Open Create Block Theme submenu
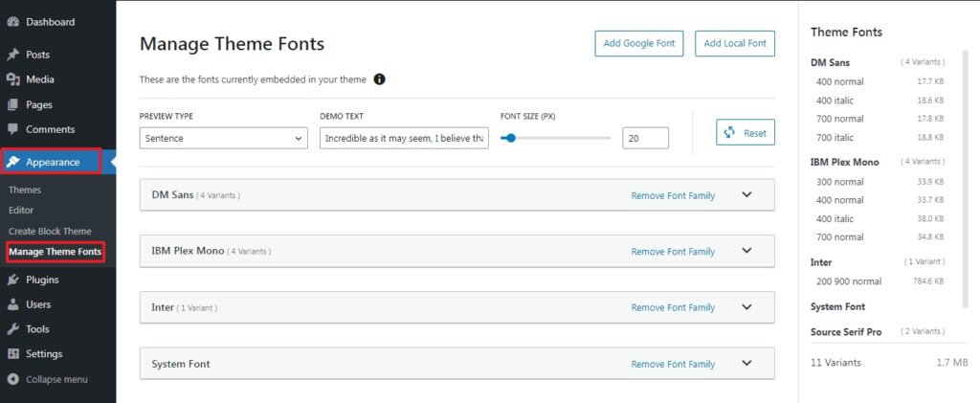980x403 pixels. [x=50, y=232]
